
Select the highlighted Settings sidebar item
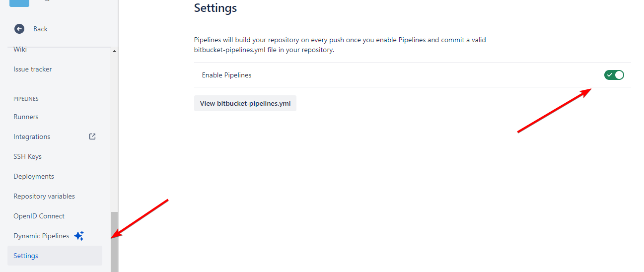26,256
